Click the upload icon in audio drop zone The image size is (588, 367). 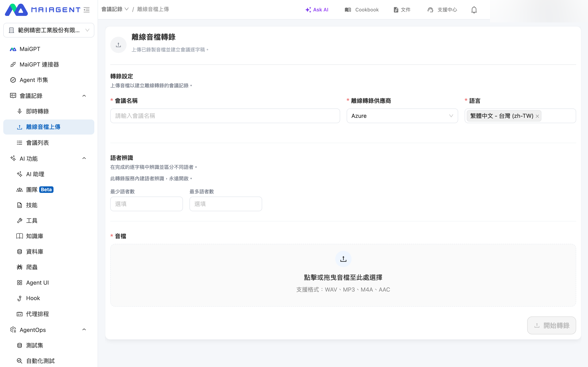pyautogui.click(x=343, y=259)
